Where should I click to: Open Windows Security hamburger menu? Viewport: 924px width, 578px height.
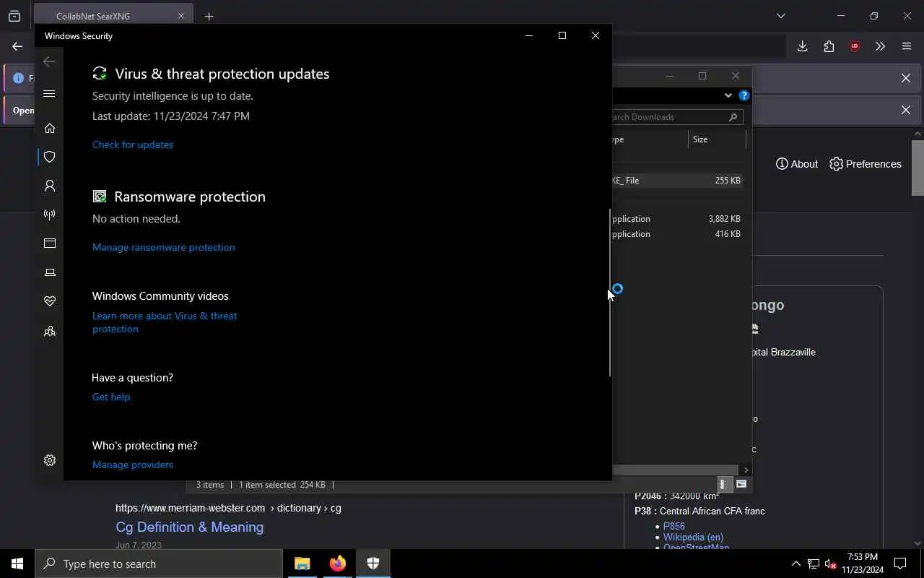49,93
